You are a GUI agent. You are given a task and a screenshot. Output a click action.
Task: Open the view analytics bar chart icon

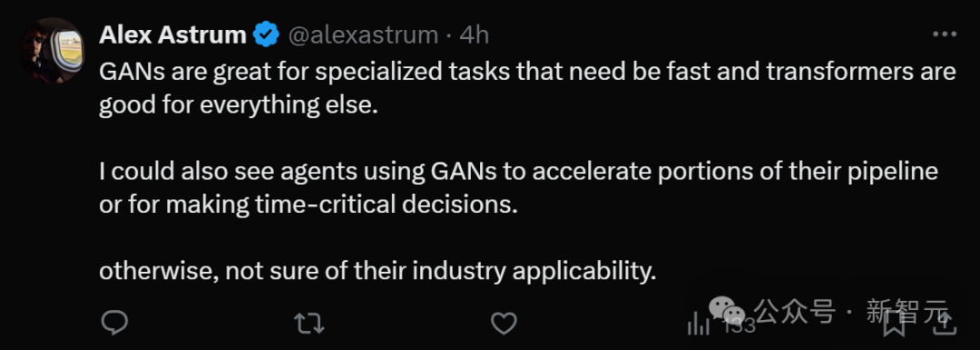(698, 324)
